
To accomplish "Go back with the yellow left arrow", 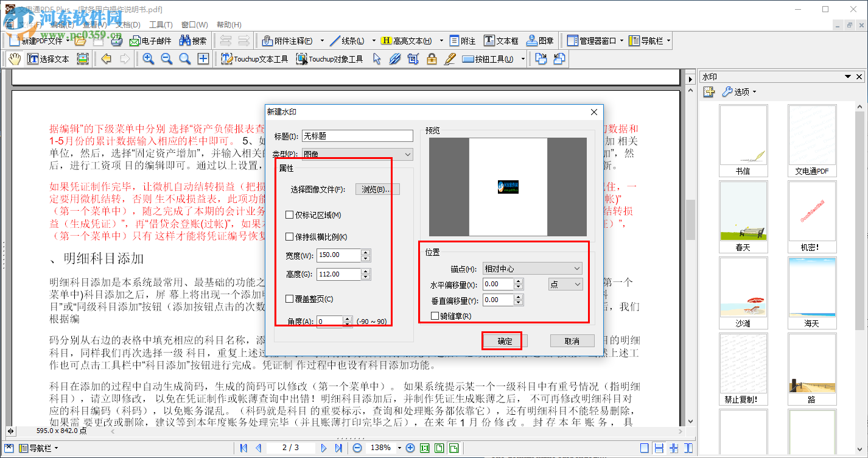I will [x=107, y=59].
